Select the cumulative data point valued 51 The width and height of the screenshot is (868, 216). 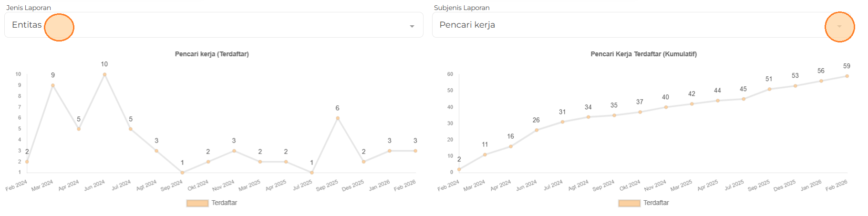[x=769, y=89]
